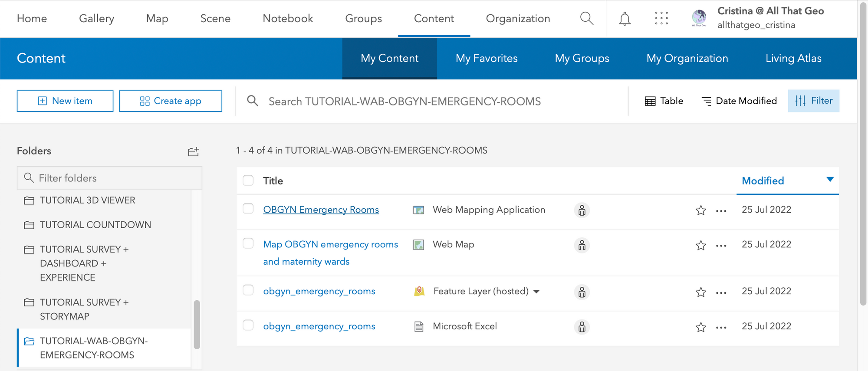Open the Date Modified sort dropdown
Screen dimensions: 868x371
739,101
